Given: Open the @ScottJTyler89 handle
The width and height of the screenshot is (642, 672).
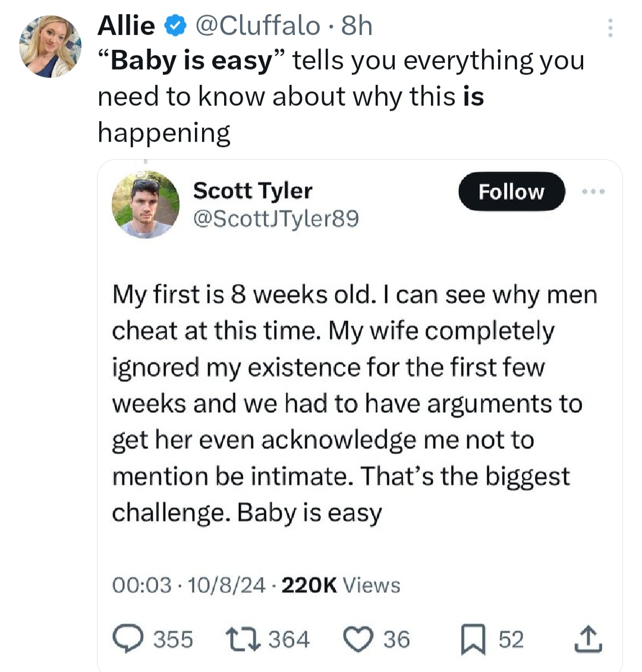Looking at the screenshot, I should 276,219.
